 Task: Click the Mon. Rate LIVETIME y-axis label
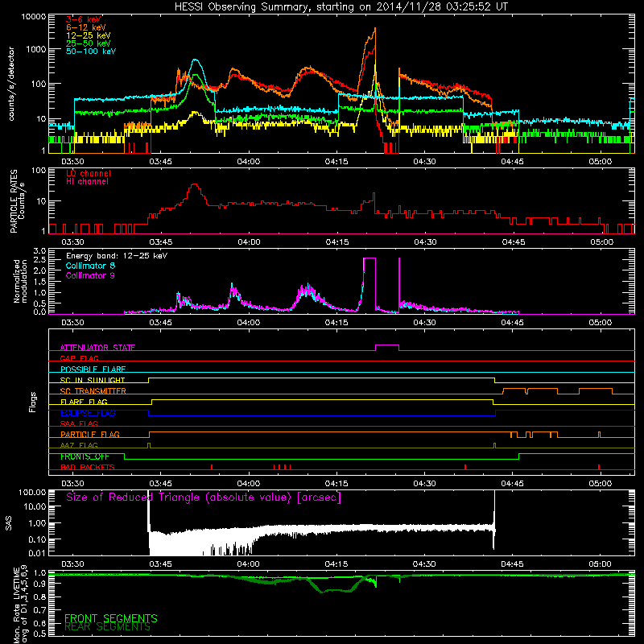coord(19,605)
